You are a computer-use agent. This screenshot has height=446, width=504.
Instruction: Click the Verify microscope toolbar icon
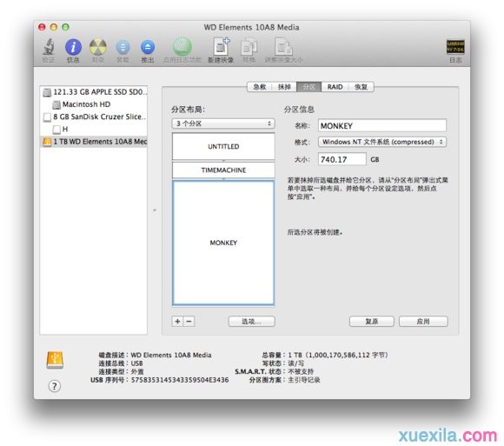(x=49, y=47)
